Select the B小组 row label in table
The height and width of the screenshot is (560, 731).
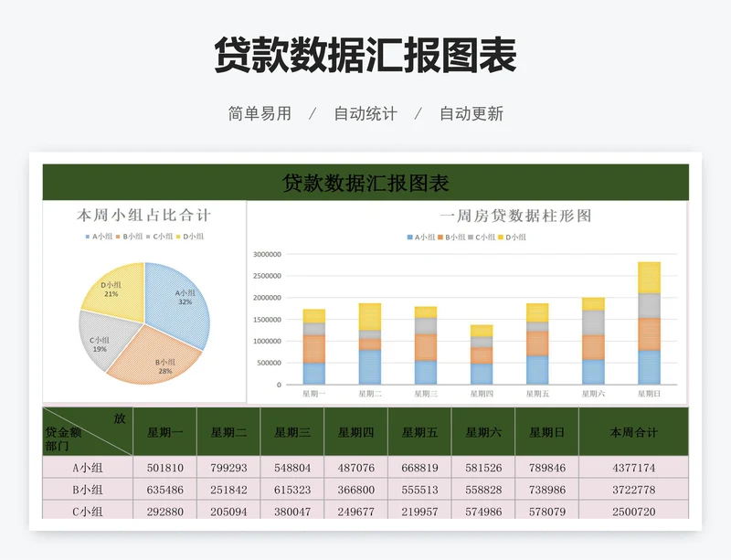[x=88, y=490]
